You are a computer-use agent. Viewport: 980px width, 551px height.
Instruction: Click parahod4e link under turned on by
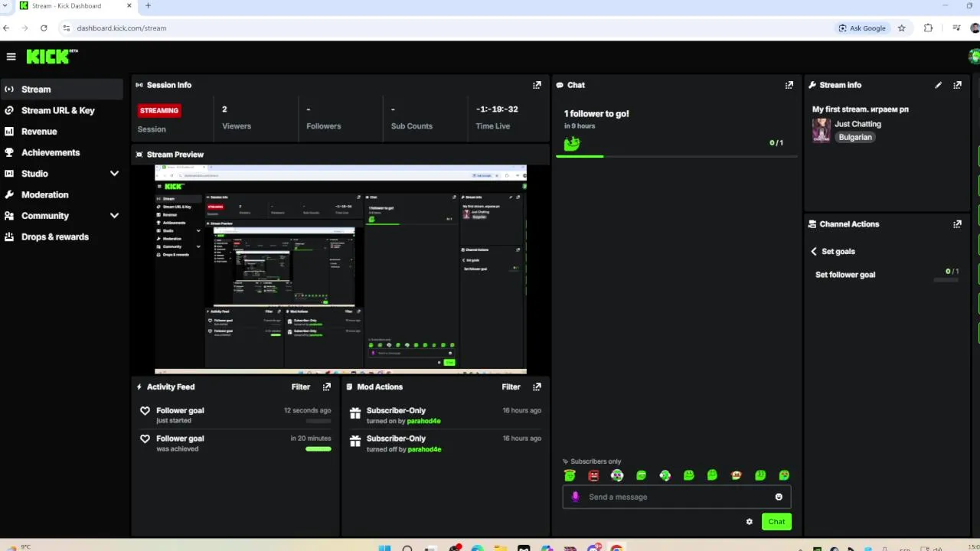[424, 421]
